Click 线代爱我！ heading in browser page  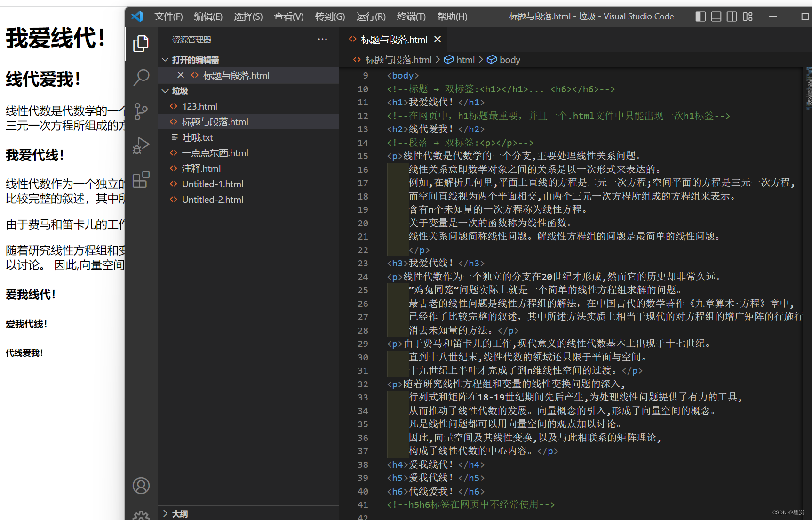[43, 79]
